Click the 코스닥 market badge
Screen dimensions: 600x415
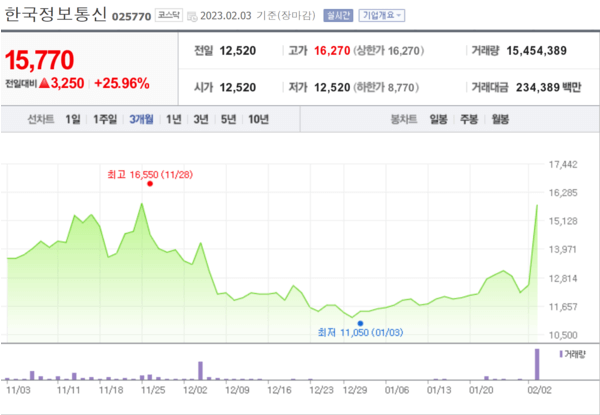point(169,15)
